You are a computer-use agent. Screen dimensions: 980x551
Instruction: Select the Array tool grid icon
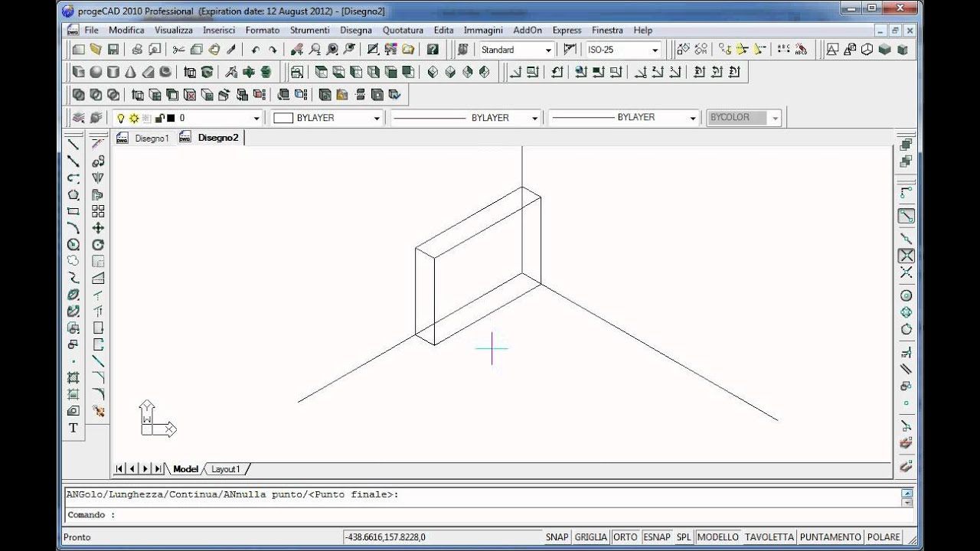point(98,211)
